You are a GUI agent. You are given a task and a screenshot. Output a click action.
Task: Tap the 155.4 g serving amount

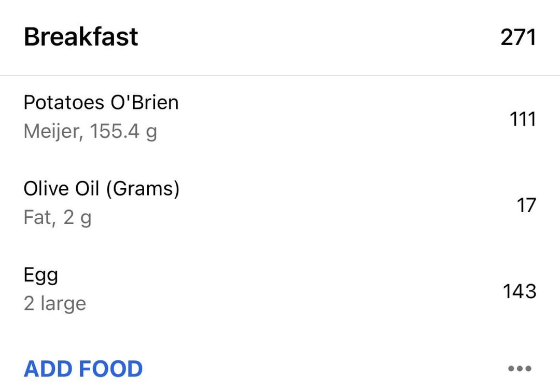coord(123,131)
